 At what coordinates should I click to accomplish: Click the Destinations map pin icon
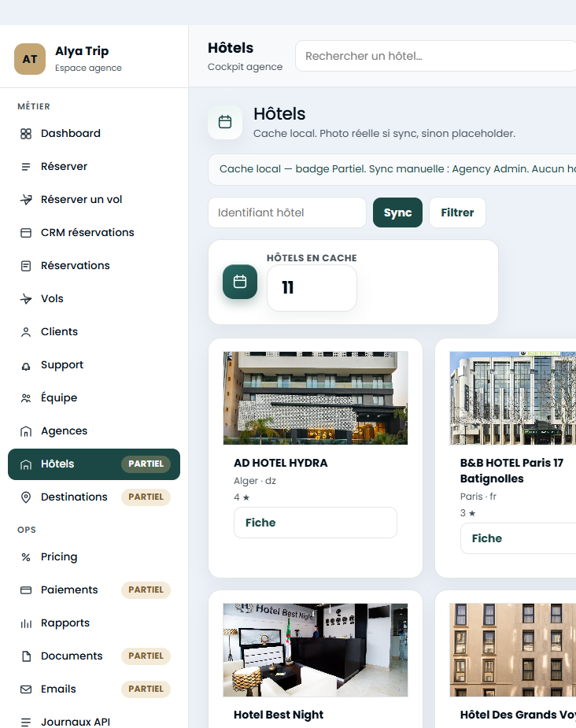coord(26,497)
